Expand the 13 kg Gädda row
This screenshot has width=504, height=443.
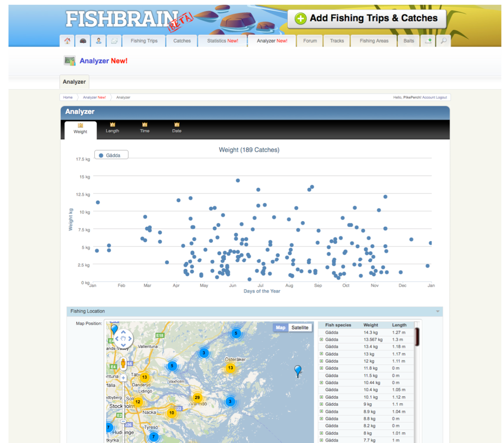coord(322,354)
